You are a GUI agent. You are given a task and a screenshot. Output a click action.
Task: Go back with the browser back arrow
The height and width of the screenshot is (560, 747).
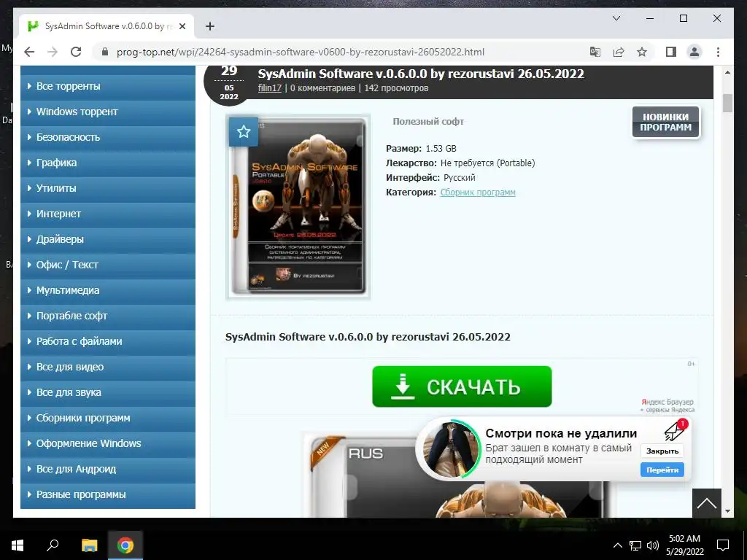tap(29, 52)
